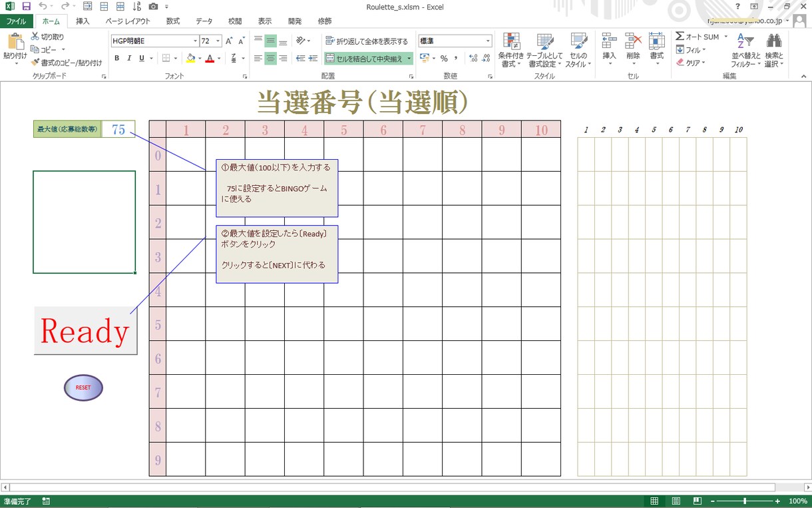Click the percent style icon
The width and height of the screenshot is (812, 508).
tap(444, 59)
